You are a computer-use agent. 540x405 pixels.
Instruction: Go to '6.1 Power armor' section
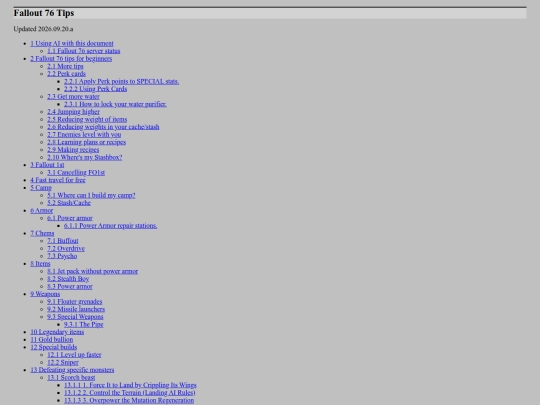pos(70,218)
